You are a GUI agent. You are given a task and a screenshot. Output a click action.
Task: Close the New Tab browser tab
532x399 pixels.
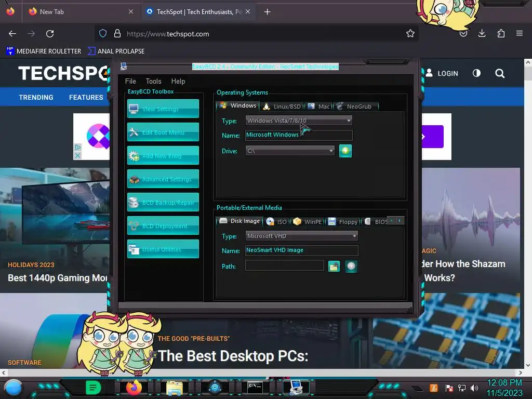[131, 11]
